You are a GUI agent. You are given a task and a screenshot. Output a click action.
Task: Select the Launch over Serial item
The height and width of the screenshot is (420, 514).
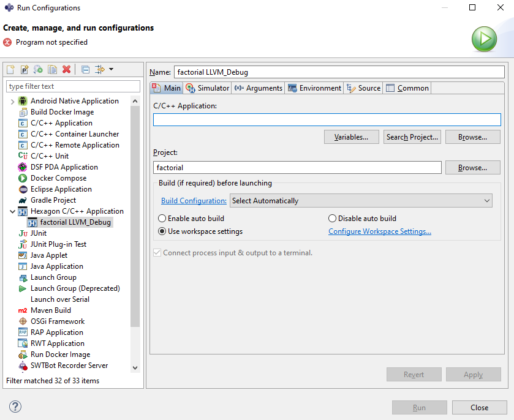pyautogui.click(x=60, y=299)
